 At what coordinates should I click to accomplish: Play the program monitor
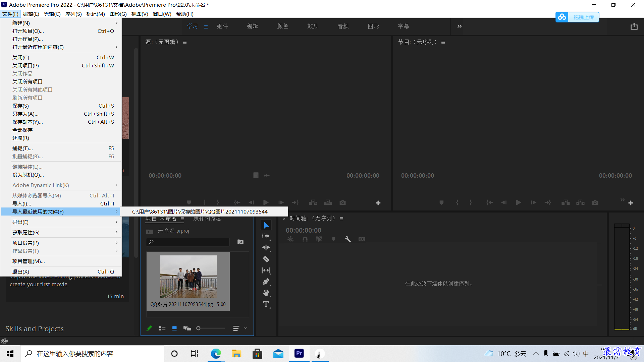point(519,202)
